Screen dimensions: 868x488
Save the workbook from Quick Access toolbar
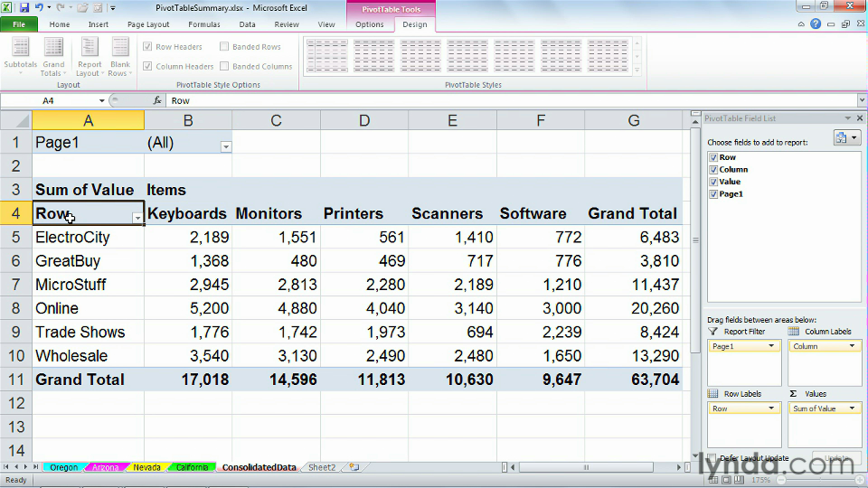(24, 8)
